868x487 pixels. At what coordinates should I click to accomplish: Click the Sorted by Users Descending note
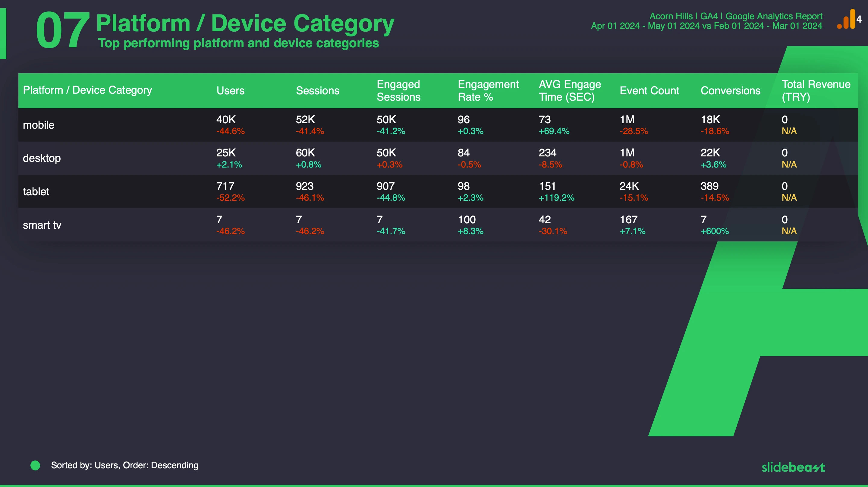(125, 465)
